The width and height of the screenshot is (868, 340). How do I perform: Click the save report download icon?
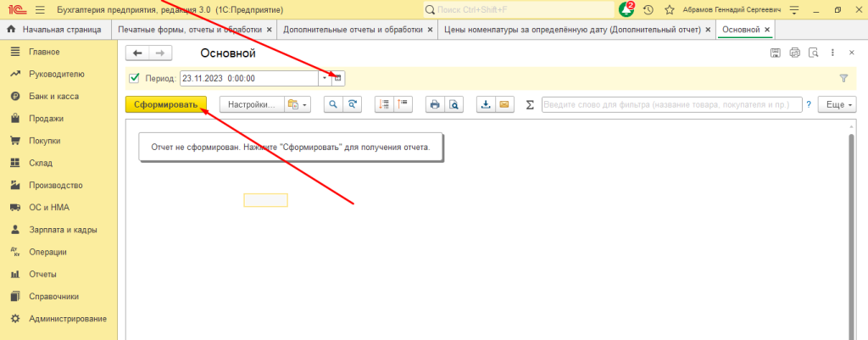pos(486,105)
